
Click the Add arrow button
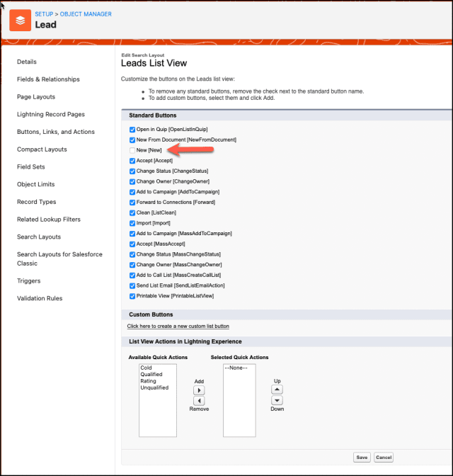pos(199,390)
